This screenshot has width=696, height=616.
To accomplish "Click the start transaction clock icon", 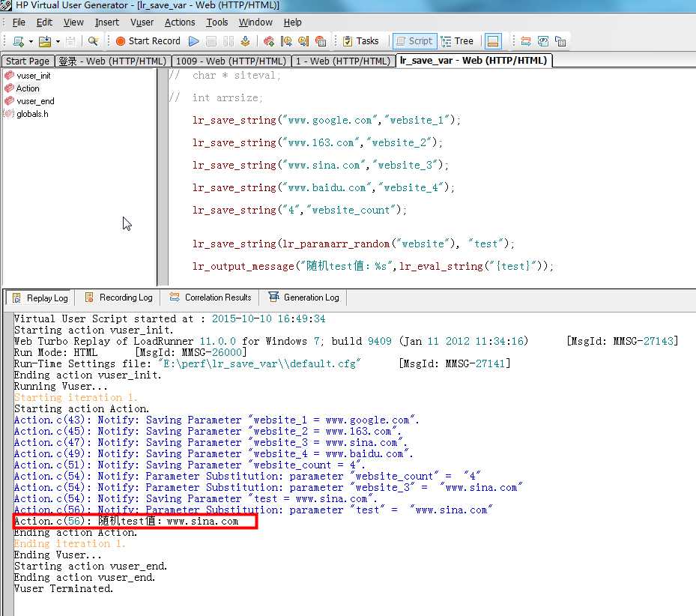I will coord(286,41).
